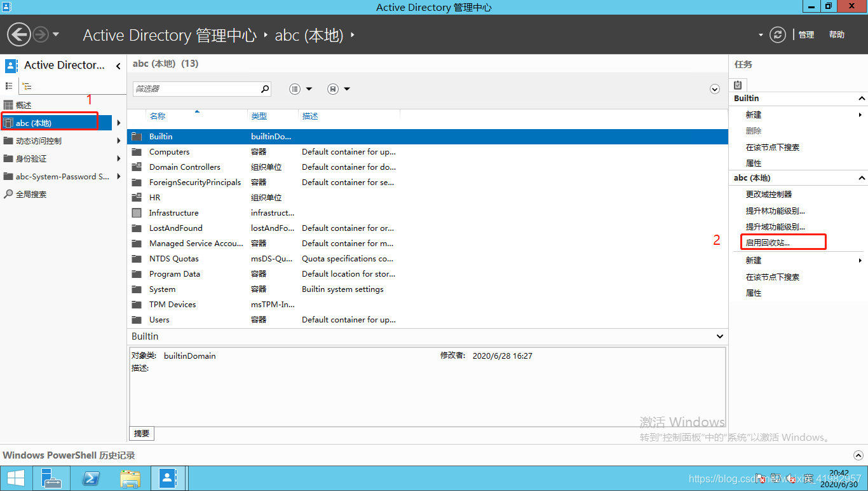Viewport: 868px width, 491px height.
Task: Open the 帮助 menu
Action: coord(837,35)
